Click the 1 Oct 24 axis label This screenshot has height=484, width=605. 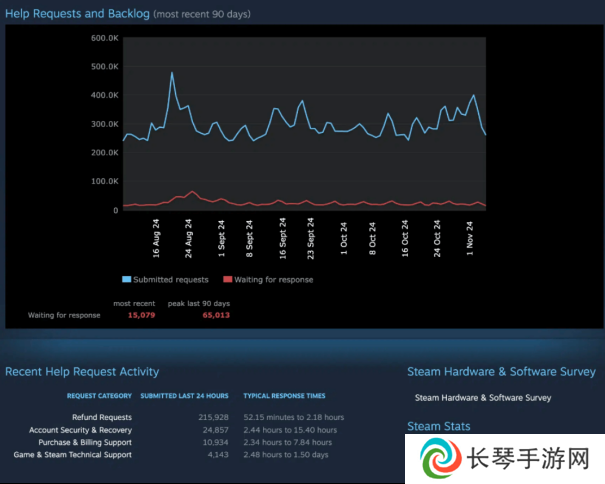[x=344, y=238]
